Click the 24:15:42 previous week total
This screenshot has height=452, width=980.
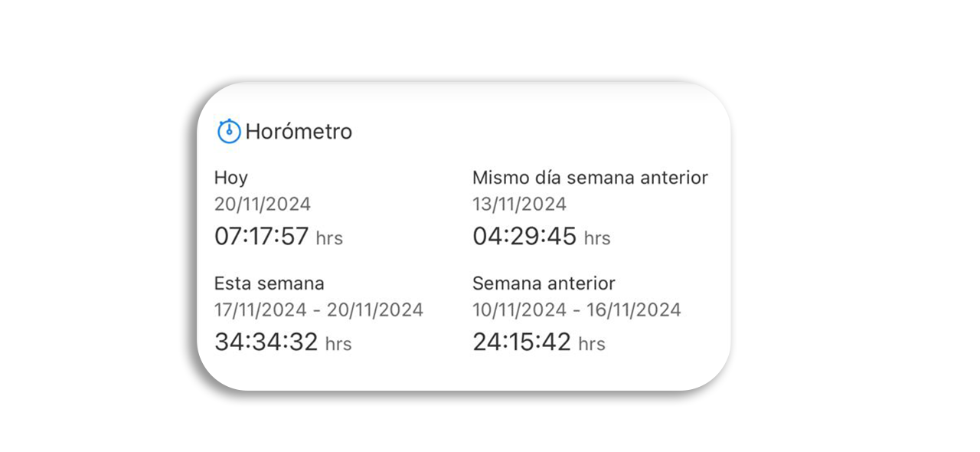(x=522, y=342)
